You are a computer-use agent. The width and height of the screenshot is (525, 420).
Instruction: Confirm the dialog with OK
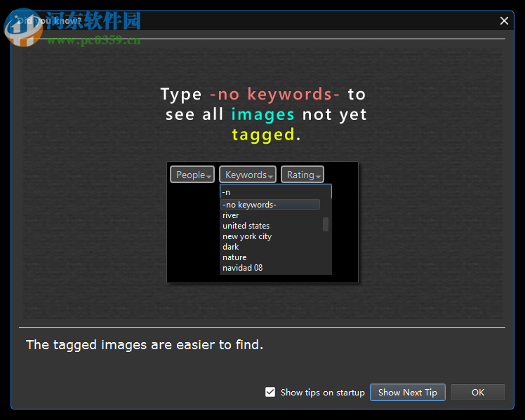[x=478, y=392]
